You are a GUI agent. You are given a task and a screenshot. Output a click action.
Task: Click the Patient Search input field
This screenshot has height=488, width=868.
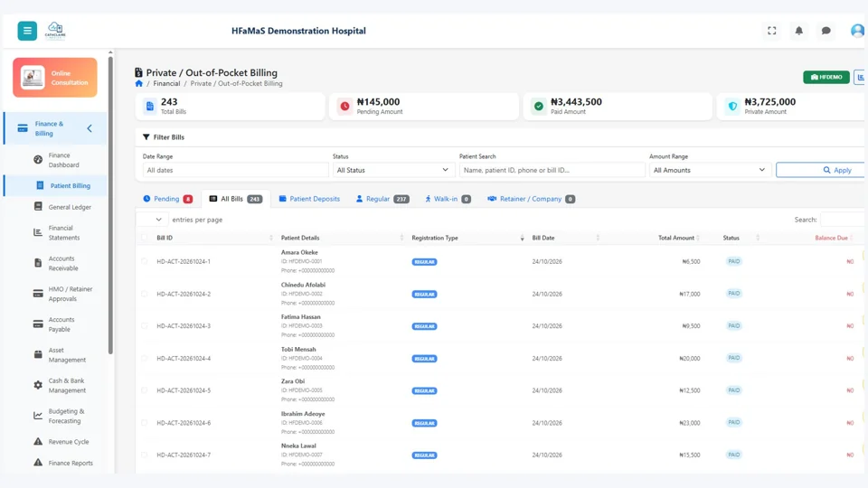[x=552, y=171]
